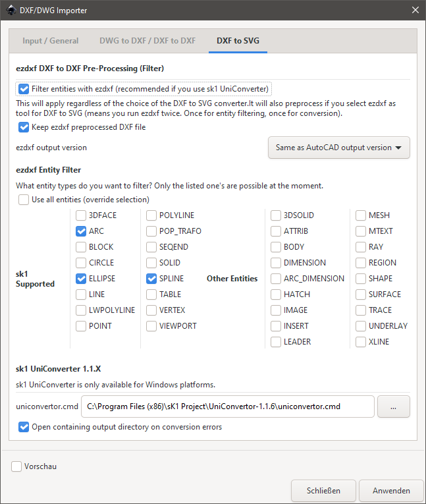Deselect the SPLINE entity checkbox
The width and height of the screenshot is (426, 504).
[x=151, y=279]
